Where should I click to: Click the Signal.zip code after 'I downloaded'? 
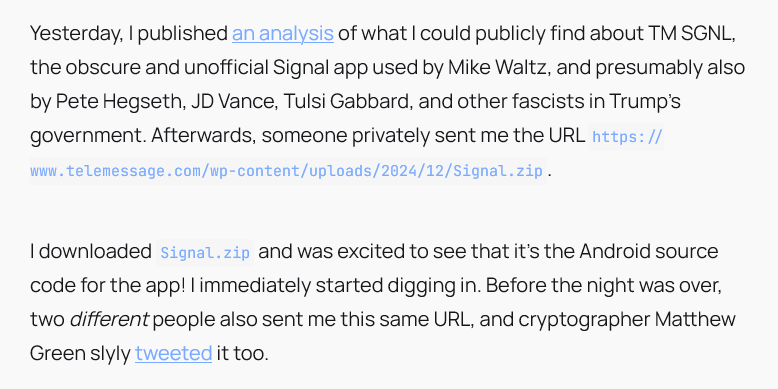(205, 253)
